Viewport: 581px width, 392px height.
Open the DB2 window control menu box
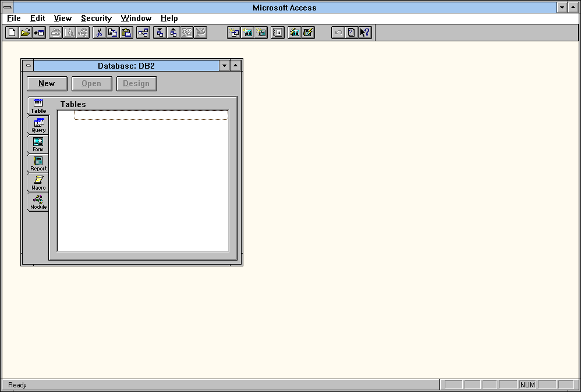(x=28, y=66)
